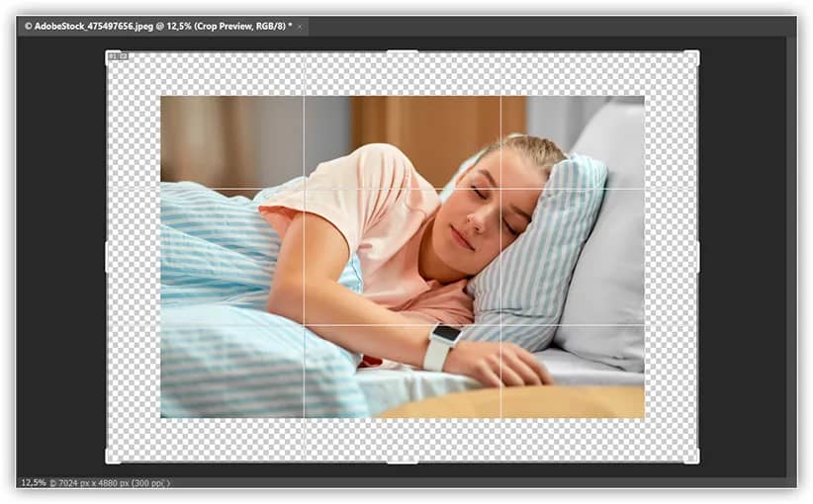Click the bottom-center crop edge handle
Viewport: 813px width, 504px height.
click(x=402, y=462)
